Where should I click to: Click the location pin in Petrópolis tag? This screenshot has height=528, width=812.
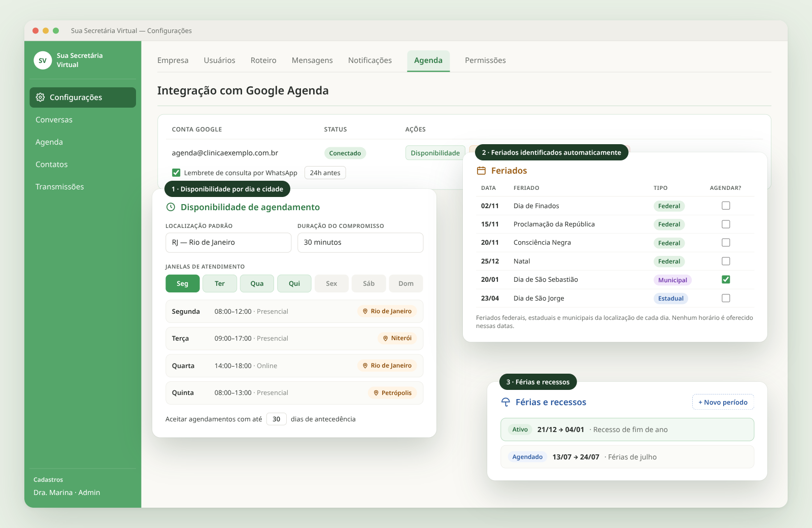click(x=376, y=393)
